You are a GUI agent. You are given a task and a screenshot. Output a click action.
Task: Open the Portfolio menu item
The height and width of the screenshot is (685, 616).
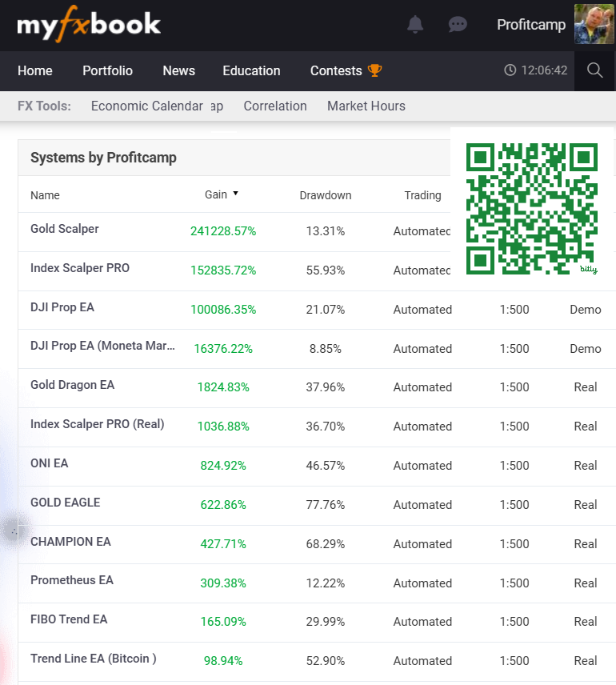[107, 70]
